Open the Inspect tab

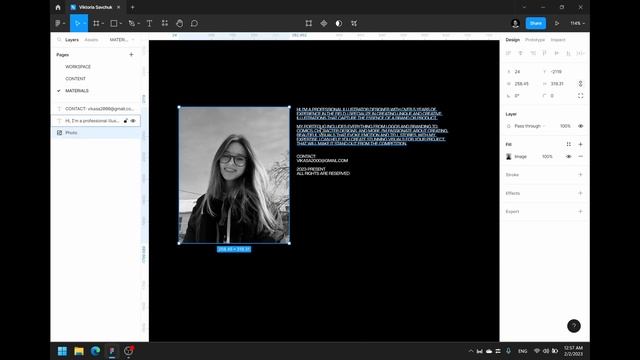[x=558, y=40]
